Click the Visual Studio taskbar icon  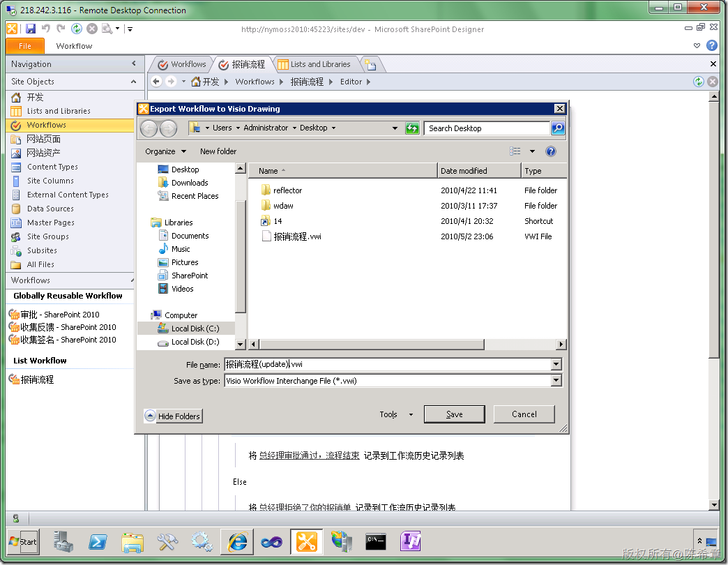[x=272, y=542]
